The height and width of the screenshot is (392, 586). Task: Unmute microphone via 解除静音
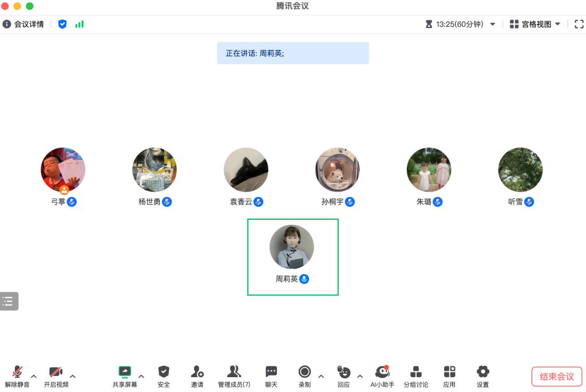17,377
